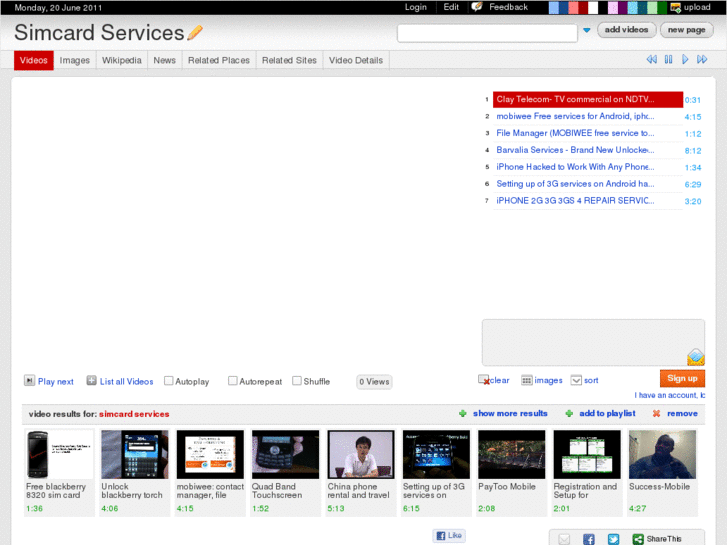The height and width of the screenshot is (545, 727).
Task: Click the orange Sign up button
Action: pos(682,378)
